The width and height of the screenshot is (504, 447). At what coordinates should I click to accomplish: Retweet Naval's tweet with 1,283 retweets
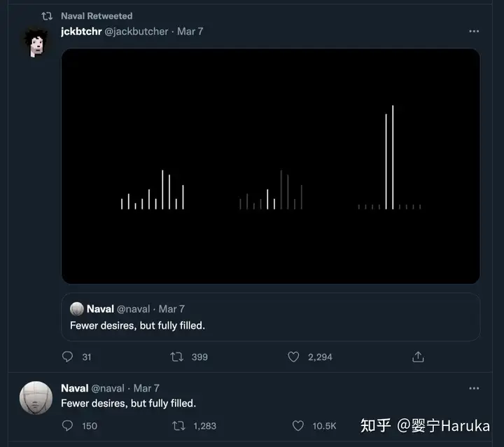[x=178, y=426]
